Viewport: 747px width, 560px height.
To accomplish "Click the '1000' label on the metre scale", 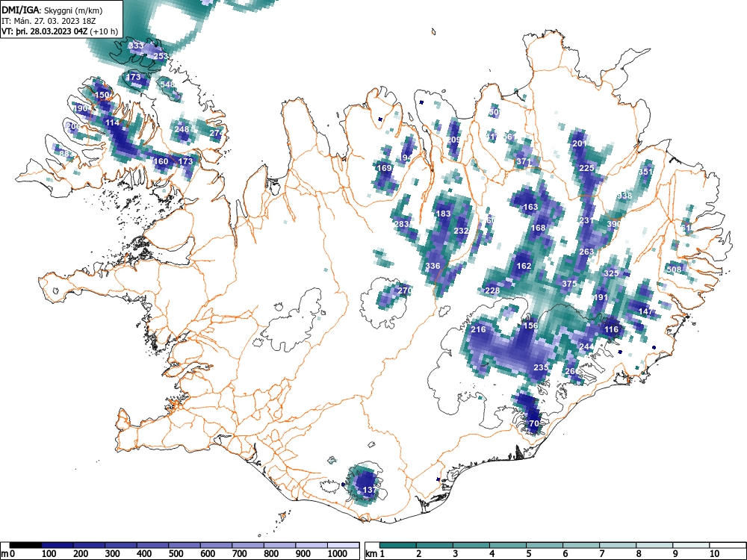I will pyautogui.click(x=338, y=554).
